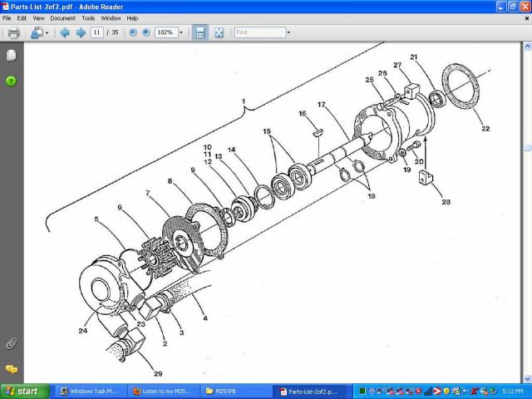Open the Help menu
The height and width of the screenshot is (399, 532).
coord(132,18)
